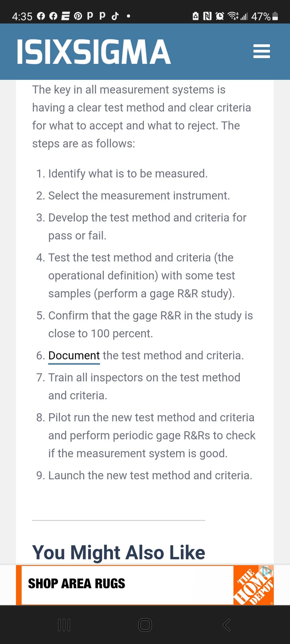This screenshot has height=644, width=290.
Task: Tap the Wi-Fi signal status icon
Action: point(233,16)
